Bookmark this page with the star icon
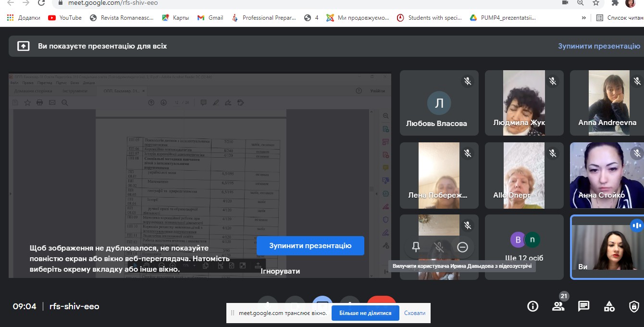 pyautogui.click(x=596, y=3)
